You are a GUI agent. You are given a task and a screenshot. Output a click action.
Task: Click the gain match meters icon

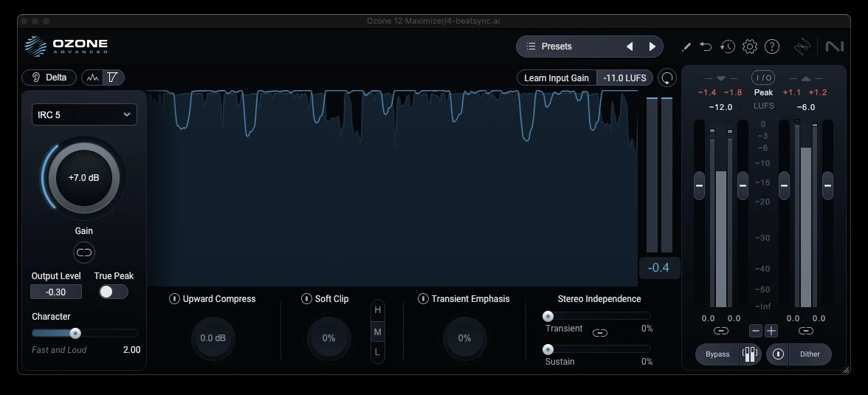click(750, 354)
